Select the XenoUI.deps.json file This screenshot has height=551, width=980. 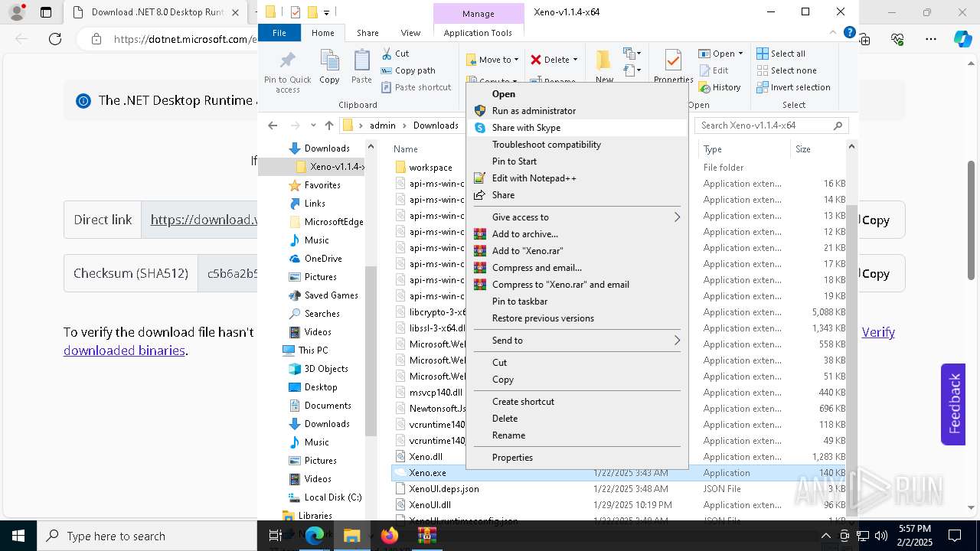coord(444,489)
